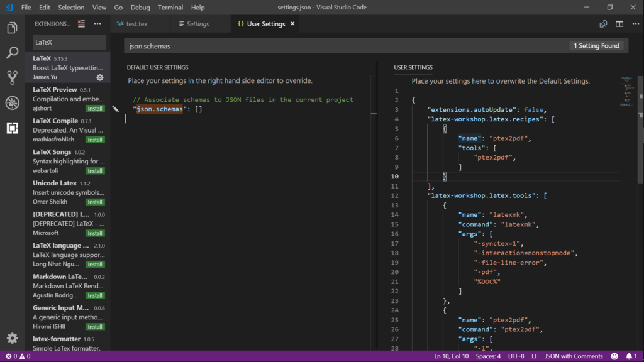Open notifications bell in status bar

pos(631,356)
